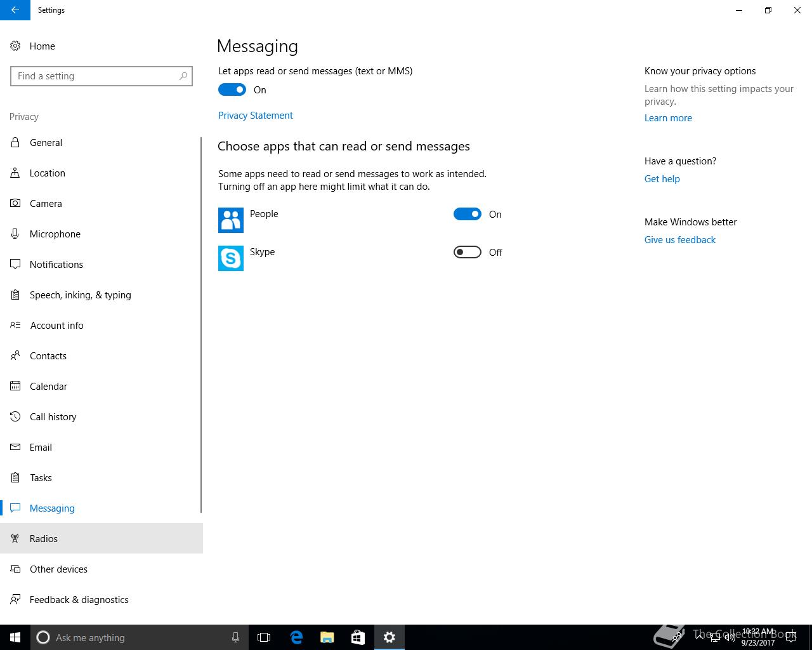The image size is (812, 650).
Task: Click the Cortana microphone icon
Action: 235,637
